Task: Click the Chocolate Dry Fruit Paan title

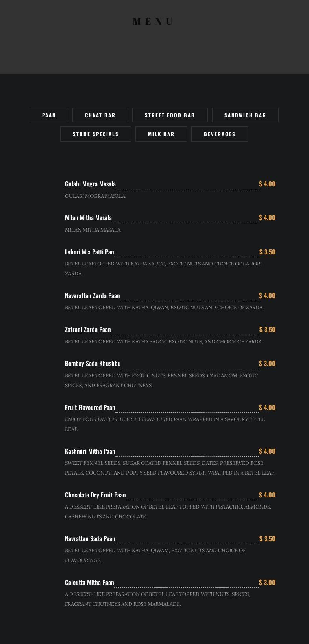Action: pyautogui.click(x=95, y=495)
